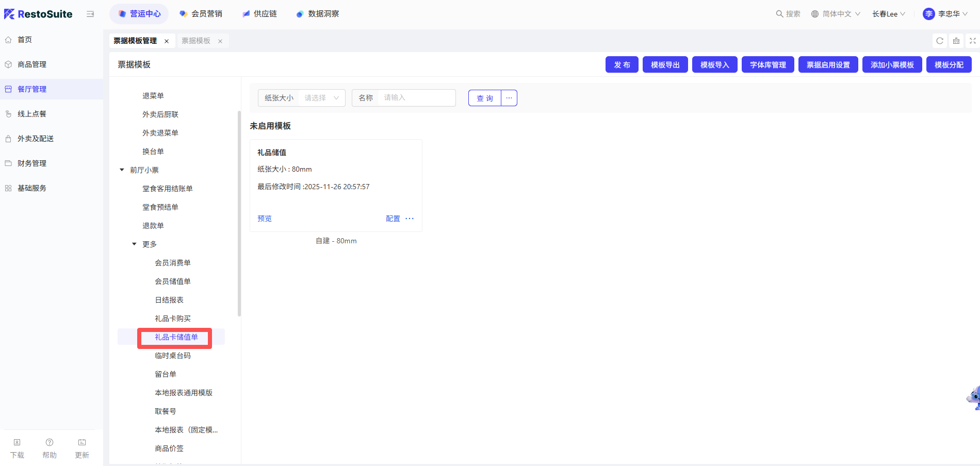Switch to the 会员营销 top menu
The height and width of the screenshot is (466, 980).
tap(201, 14)
